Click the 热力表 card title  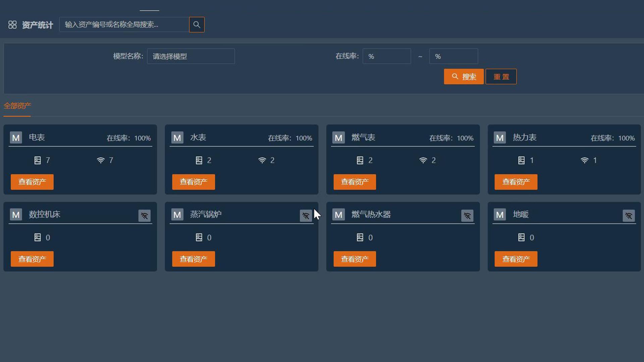525,137
